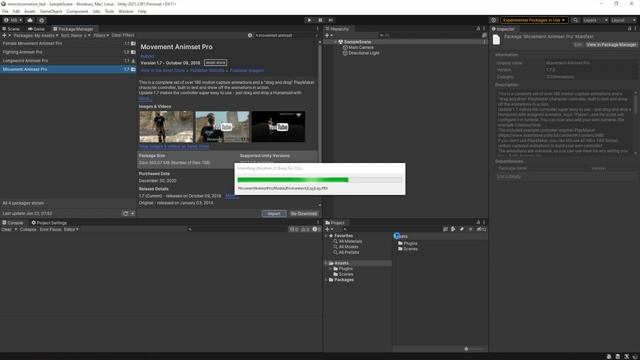Open the Component menu
The image size is (640, 360).
click(x=77, y=11)
